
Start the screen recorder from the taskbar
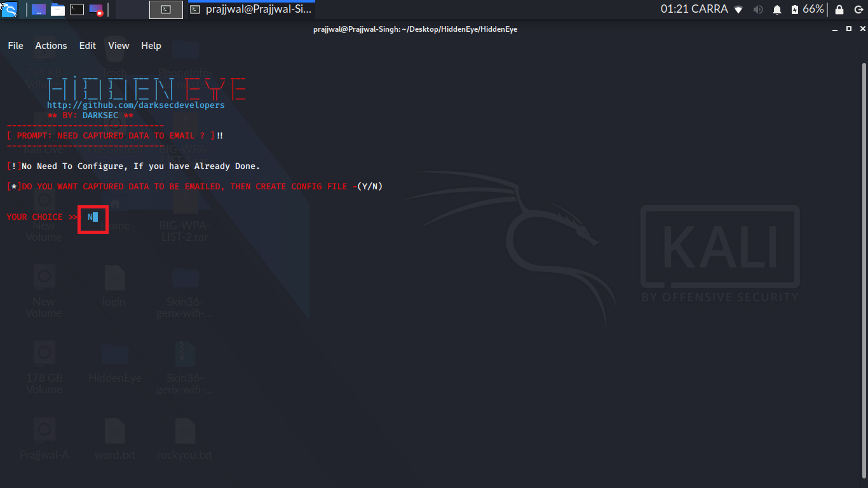tap(95, 9)
